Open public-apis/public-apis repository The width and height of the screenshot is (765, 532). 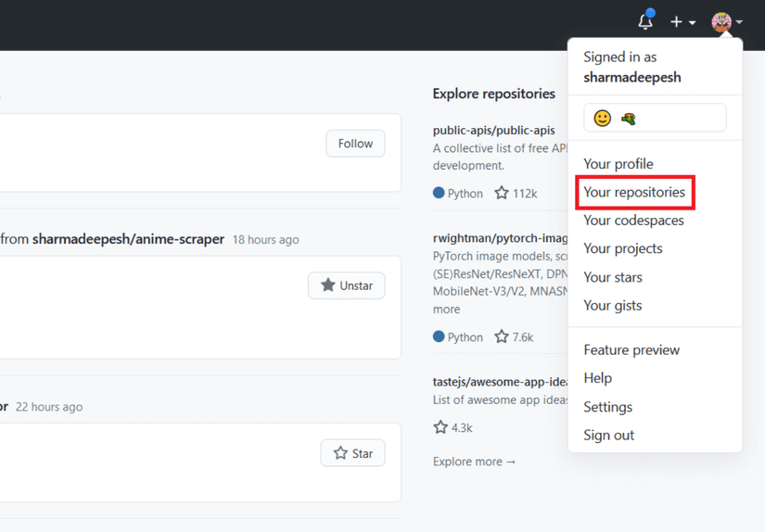pos(493,130)
